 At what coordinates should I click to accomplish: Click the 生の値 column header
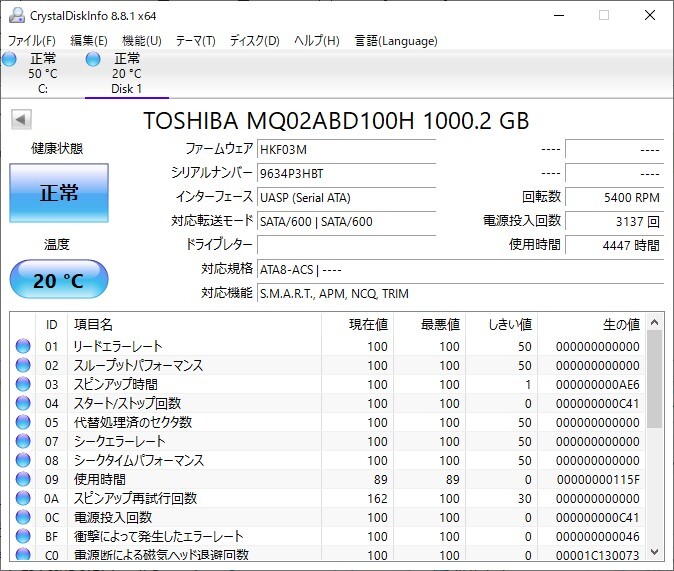(591, 325)
